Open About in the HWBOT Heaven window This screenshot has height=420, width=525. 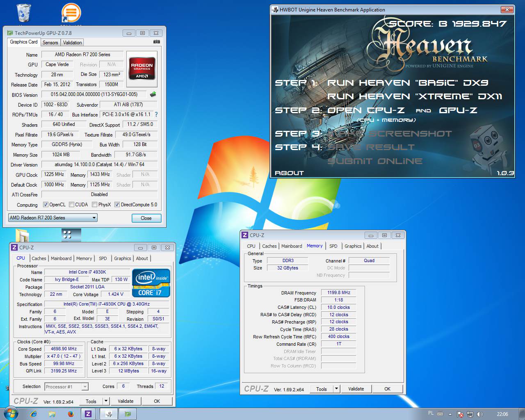click(x=289, y=173)
